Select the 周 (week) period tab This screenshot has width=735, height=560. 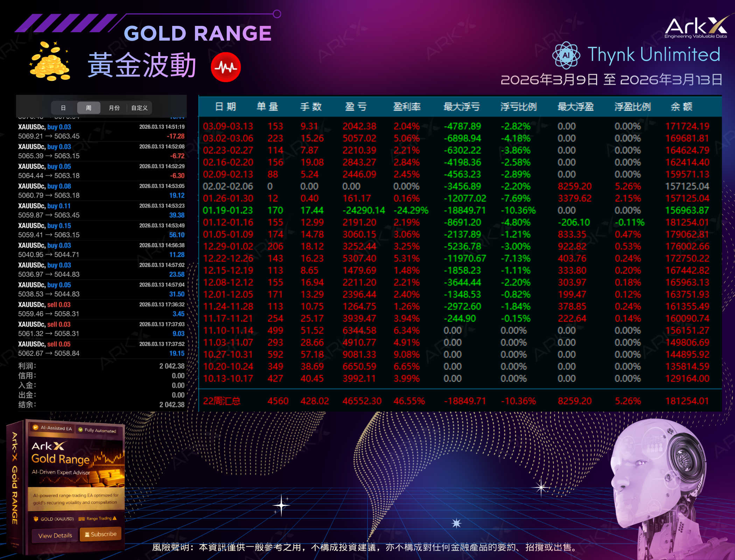tap(89, 108)
